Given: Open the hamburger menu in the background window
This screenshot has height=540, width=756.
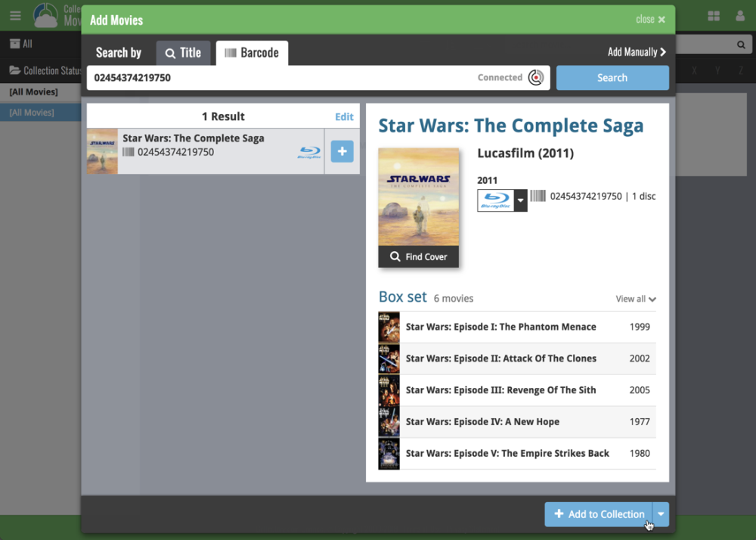Looking at the screenshot, I should (x=15, y=15).
